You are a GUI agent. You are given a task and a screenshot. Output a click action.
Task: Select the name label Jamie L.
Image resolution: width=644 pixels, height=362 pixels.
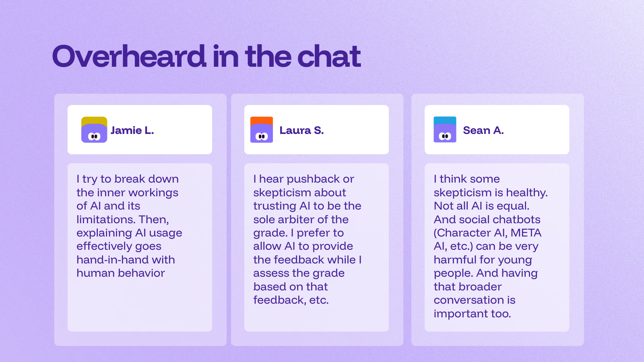(132, 130)
